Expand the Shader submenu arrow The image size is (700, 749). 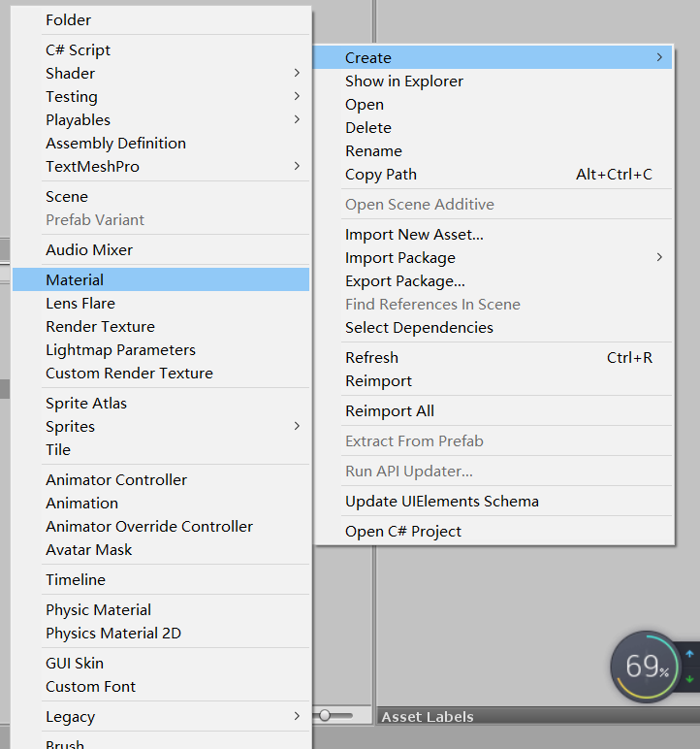point(297,73)
